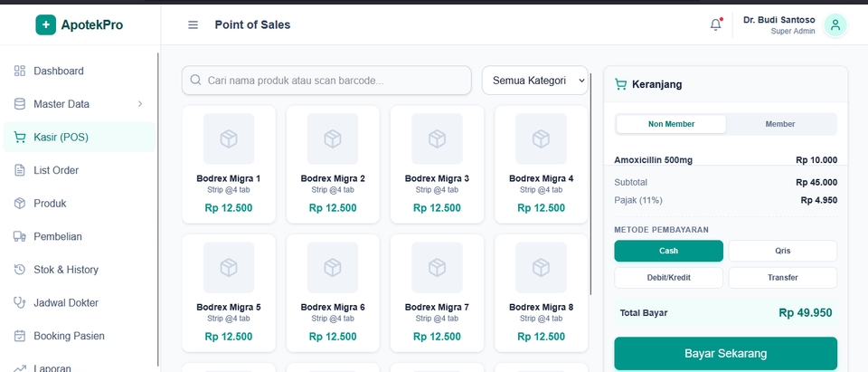Screen dimensions: 868x372
Task: Choose Cash payment method
Action: click(x=669, y=251)
